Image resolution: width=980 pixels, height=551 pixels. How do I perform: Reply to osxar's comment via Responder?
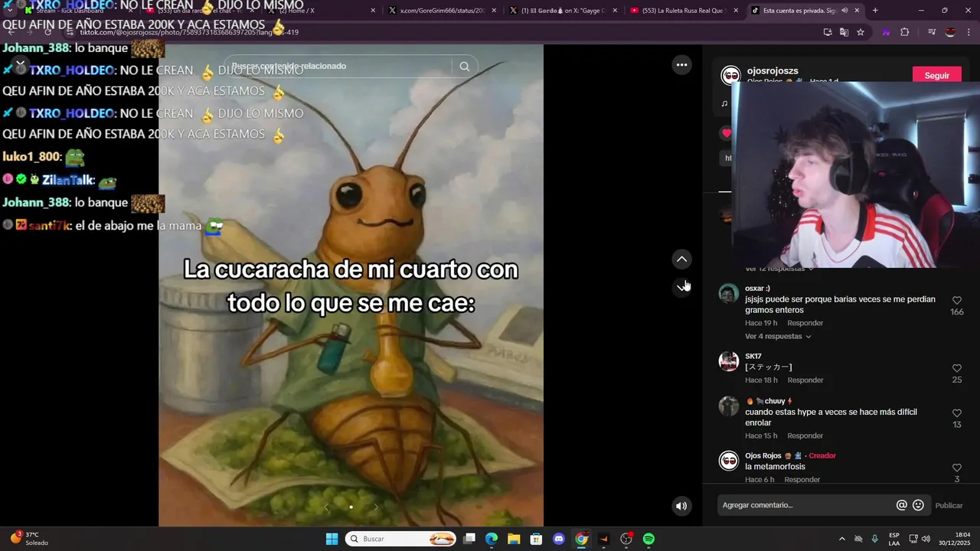(805, 323)
